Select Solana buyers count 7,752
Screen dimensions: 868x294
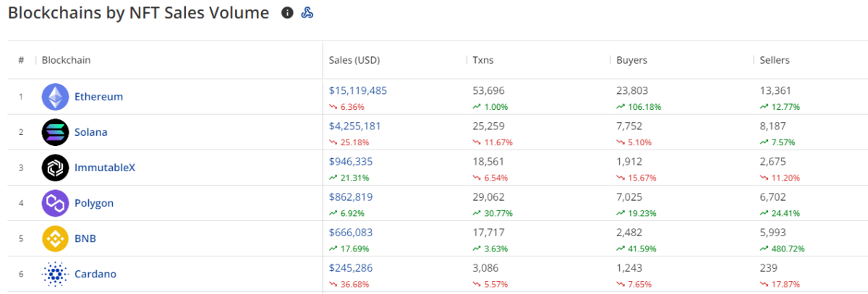tap(629, 126)
